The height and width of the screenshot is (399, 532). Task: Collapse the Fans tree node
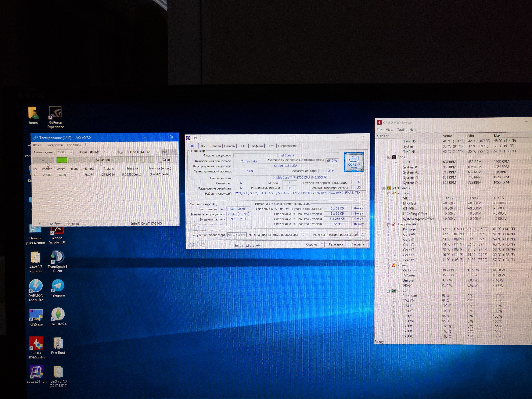389,157
